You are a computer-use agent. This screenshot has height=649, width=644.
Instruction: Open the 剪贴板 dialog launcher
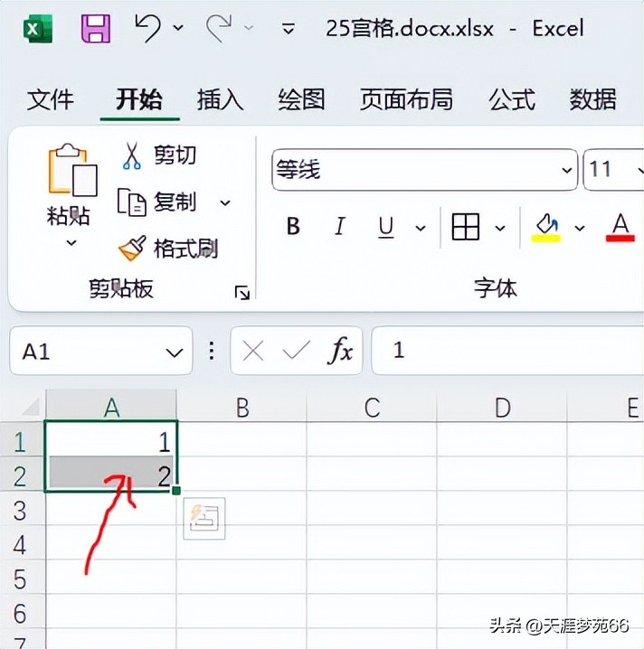[x=241, y=293]
